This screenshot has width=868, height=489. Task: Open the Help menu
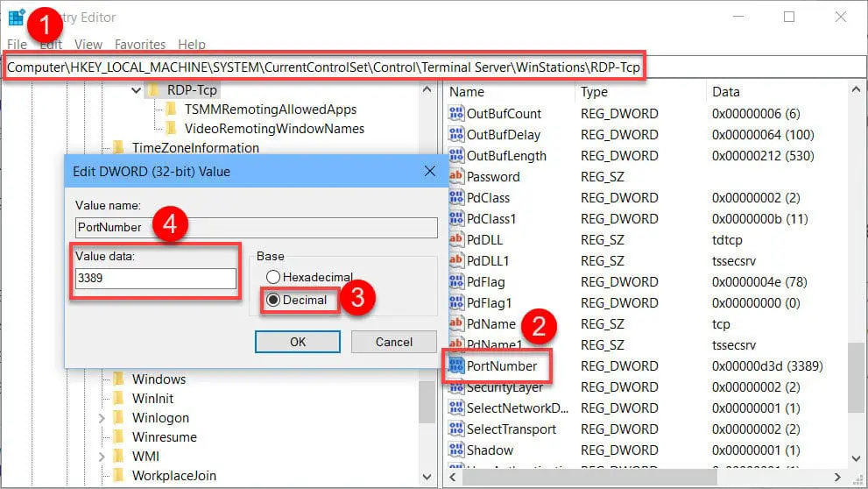[192, 45]
